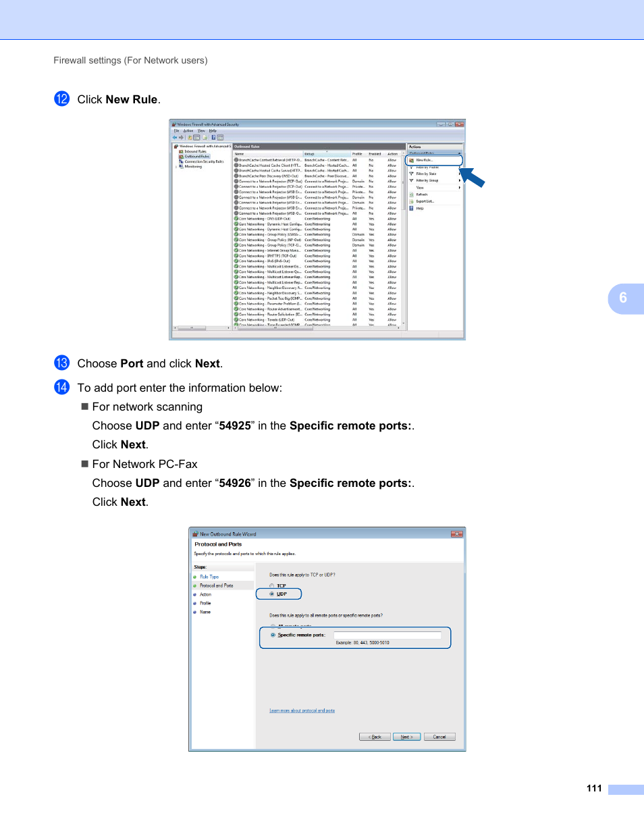Click the Specific remote ports text field
Image resolution: width=644 pixels, height=834 pixels.
[387, 635]
